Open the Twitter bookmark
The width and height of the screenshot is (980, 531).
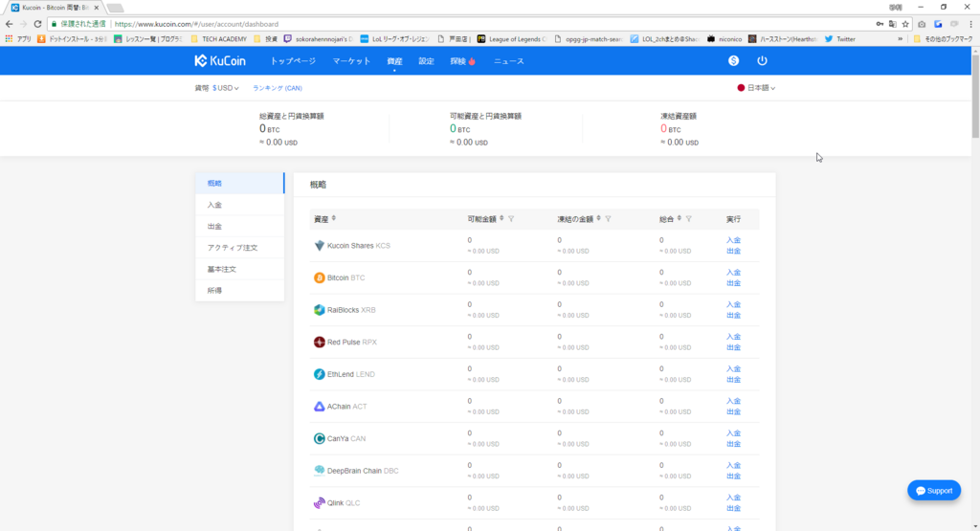pos(840,38)
